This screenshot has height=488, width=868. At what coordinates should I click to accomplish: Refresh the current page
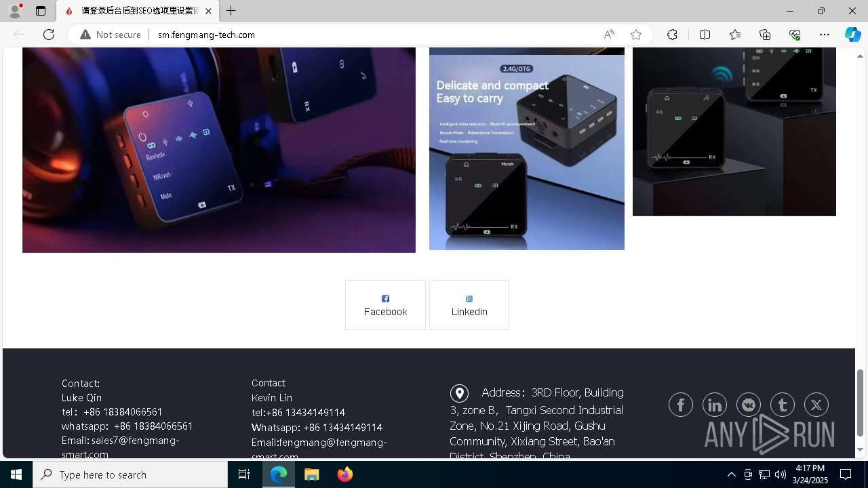49,35
